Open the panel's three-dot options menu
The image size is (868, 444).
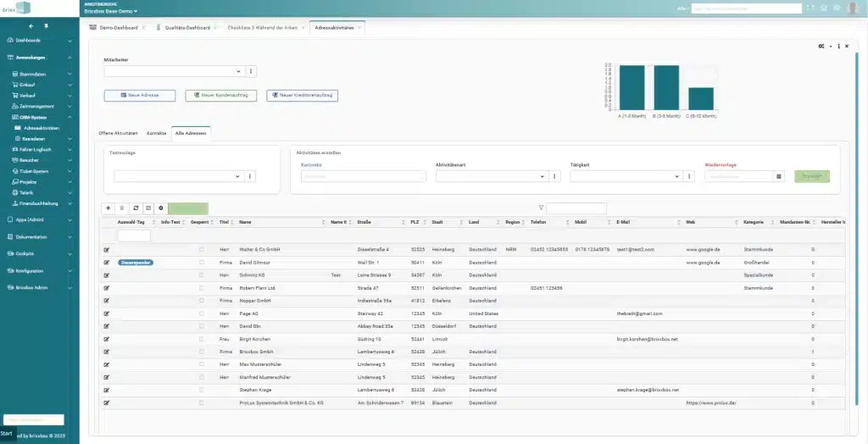point(839,47)
